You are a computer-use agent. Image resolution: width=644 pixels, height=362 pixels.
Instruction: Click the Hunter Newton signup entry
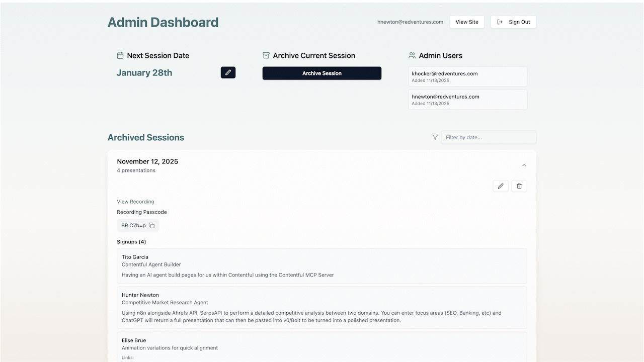point(321,307)
